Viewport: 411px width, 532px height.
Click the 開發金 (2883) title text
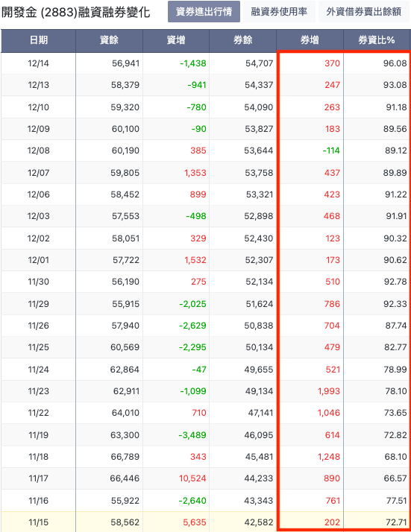tap(39, 12)
